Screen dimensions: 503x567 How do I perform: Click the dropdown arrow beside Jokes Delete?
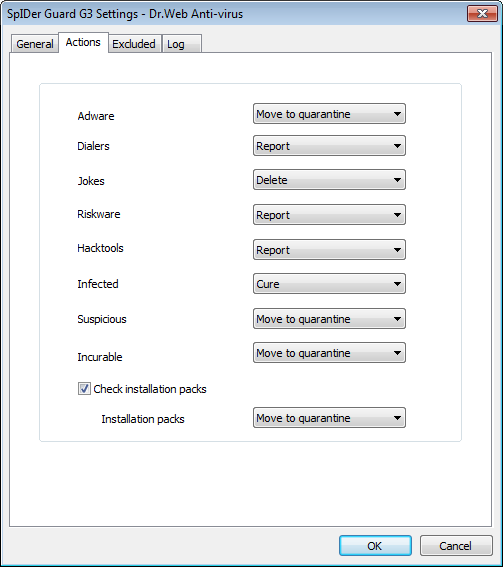pyautogui.click(x=397, y=180)
